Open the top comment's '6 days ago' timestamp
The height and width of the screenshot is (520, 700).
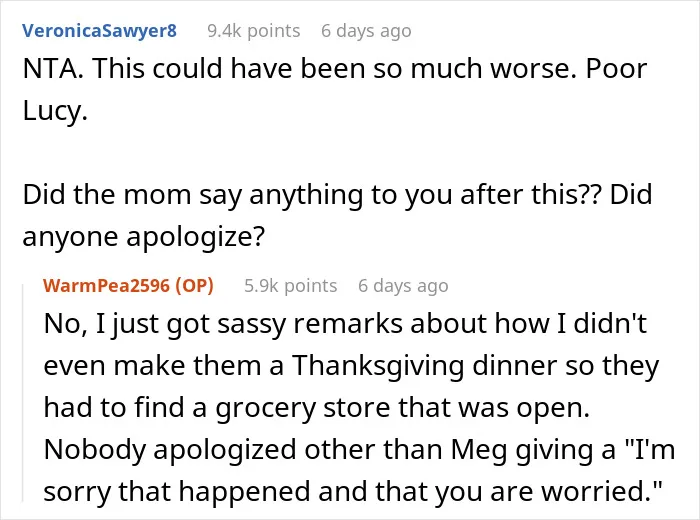click(366, 31)
